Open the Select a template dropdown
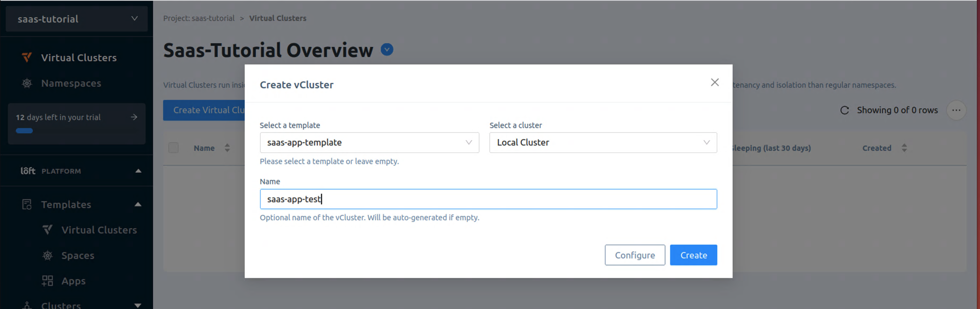Image resolution: width=980 pixels, height=309 pixels. 369,142
